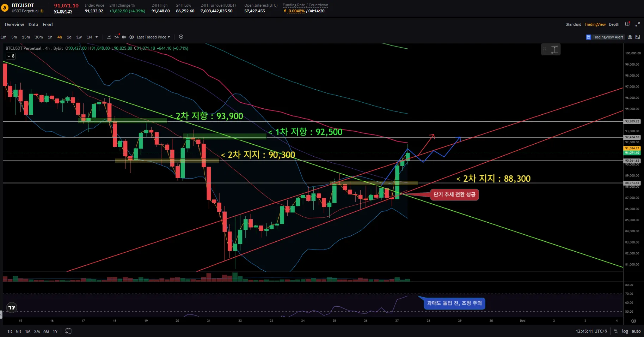The height and width of the screenshot is (337, 644).
Task: Select the floating text drawing tool
Action: 555,50
